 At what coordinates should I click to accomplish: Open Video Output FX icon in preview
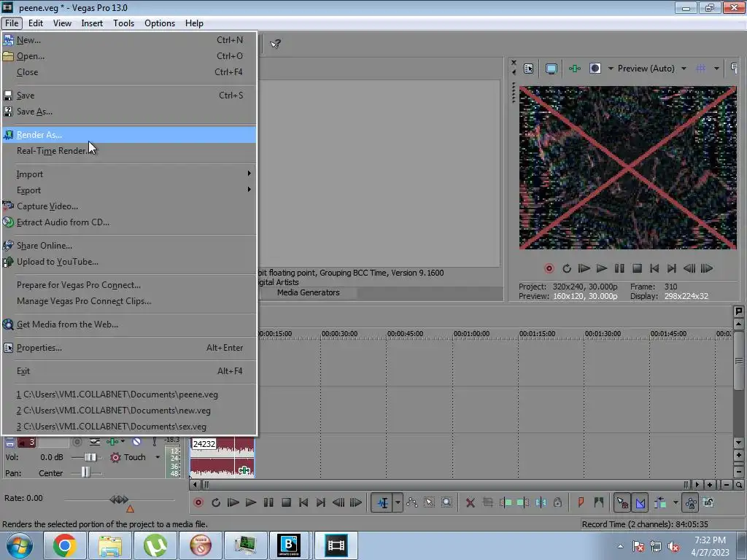click(575, 69)
